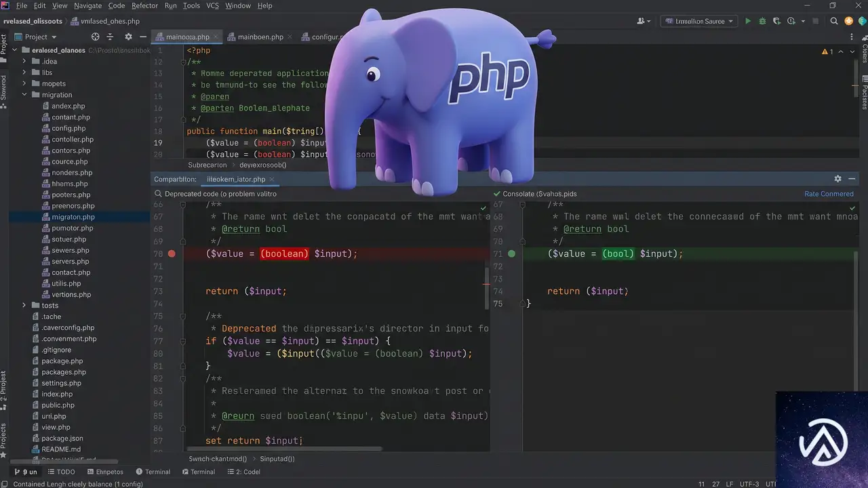Open the Tools menu
Image resolution: width=868 pixels, height=488 pixels.
(x=191, y=5)
